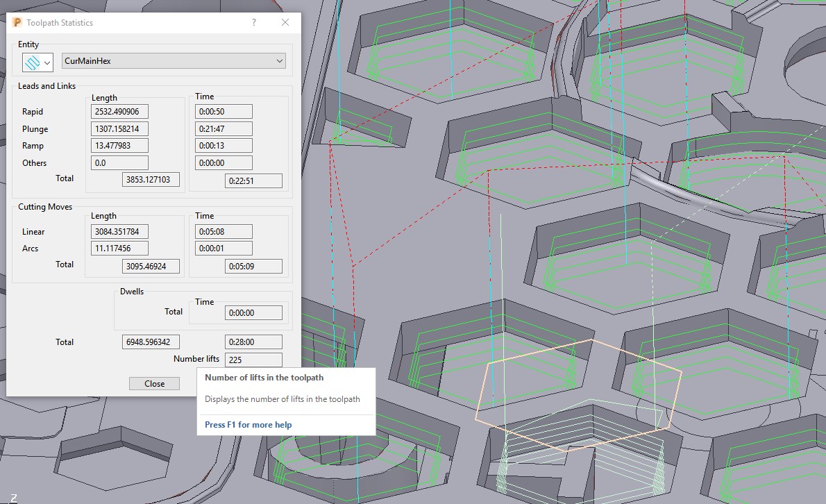The image size is (826, 504).
Task: Select the Ramp length field
Action: coord(119,145)
